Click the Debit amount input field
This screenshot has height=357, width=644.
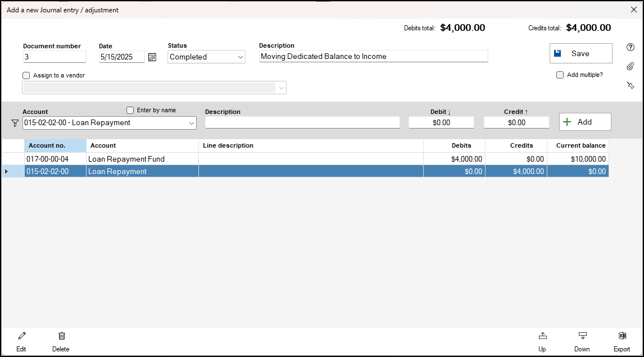click(441, 122)
